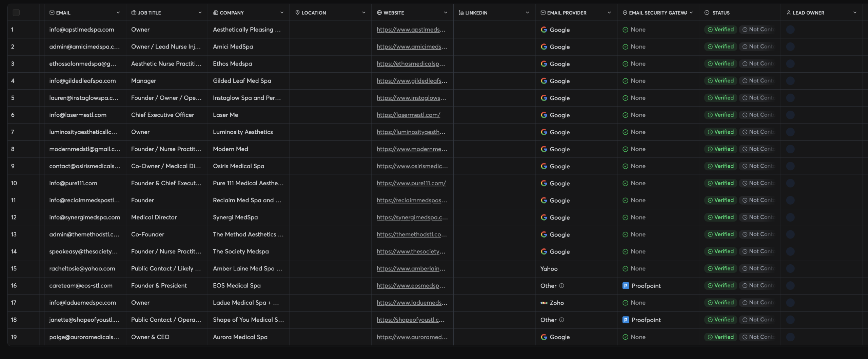
Task: Select the Yahoo email provider cell
Action: 576,269
